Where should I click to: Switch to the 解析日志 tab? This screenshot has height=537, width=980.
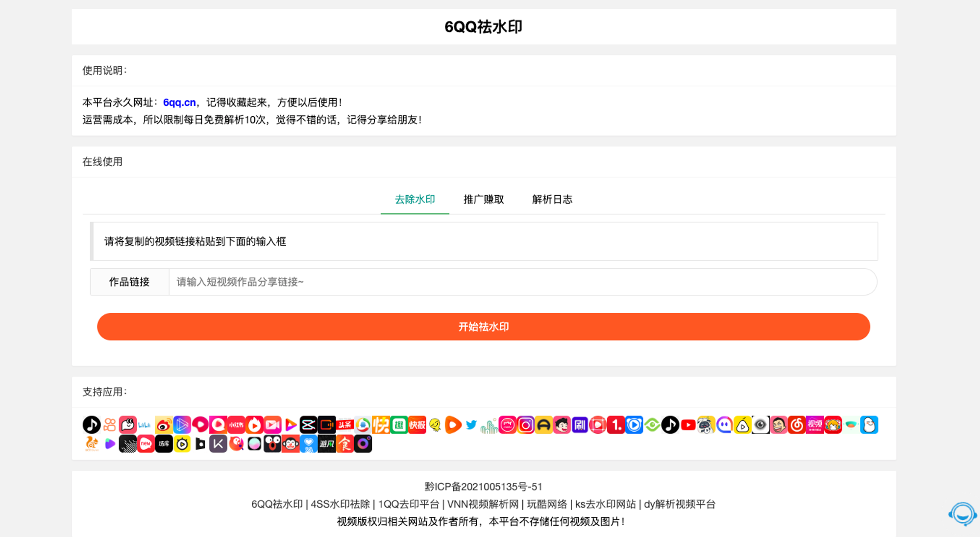coord(552,200)
